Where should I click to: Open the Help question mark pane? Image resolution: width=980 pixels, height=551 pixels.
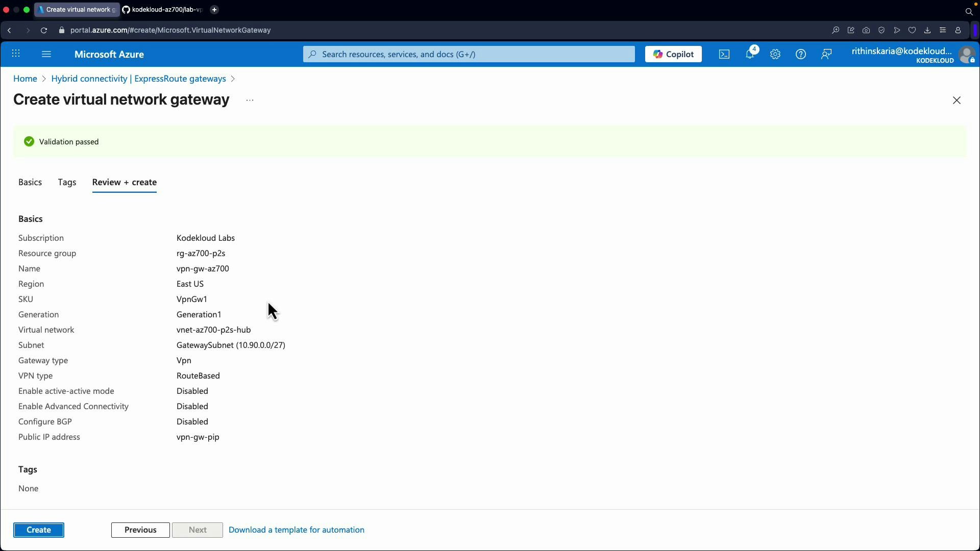pos(800,54)
